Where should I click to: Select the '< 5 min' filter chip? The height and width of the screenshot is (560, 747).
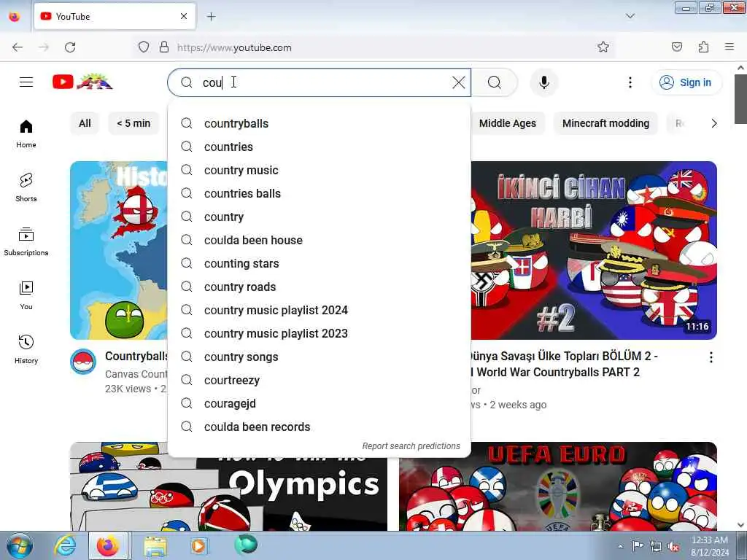pyautogui.click(x=133, y=123)
